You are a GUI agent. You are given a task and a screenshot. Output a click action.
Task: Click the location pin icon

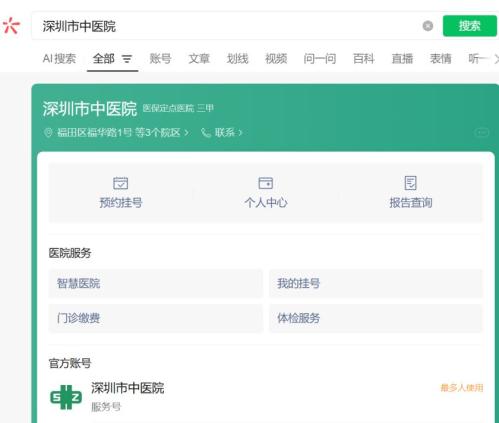tap(48, 133)
